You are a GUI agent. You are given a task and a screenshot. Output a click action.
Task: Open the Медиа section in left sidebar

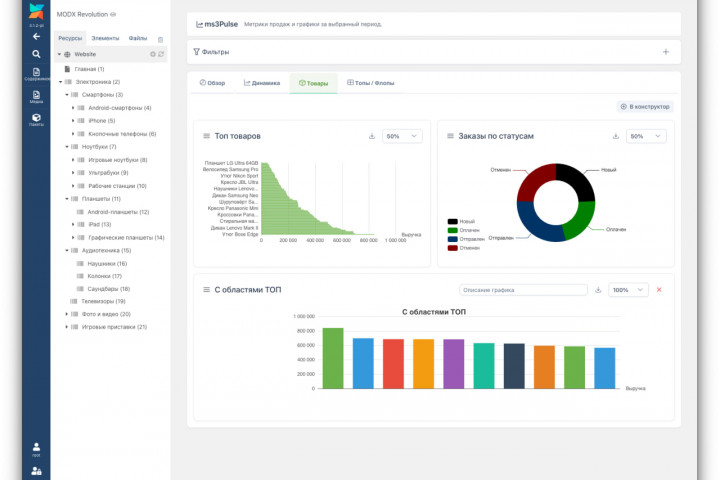point(36,96)
